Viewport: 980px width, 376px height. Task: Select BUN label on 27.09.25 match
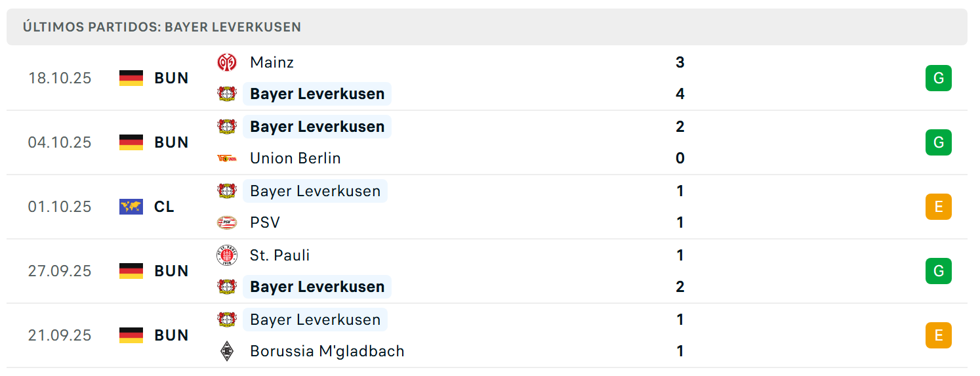tap(171, 271)
